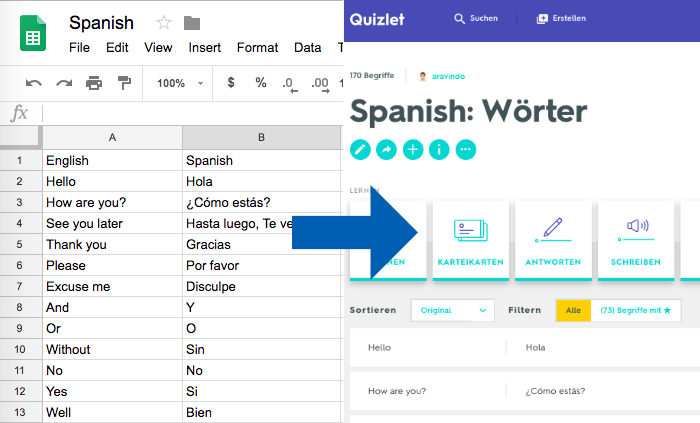Select column A header
700x423 pixels.
pyautogui.click(x=112, y=137)
